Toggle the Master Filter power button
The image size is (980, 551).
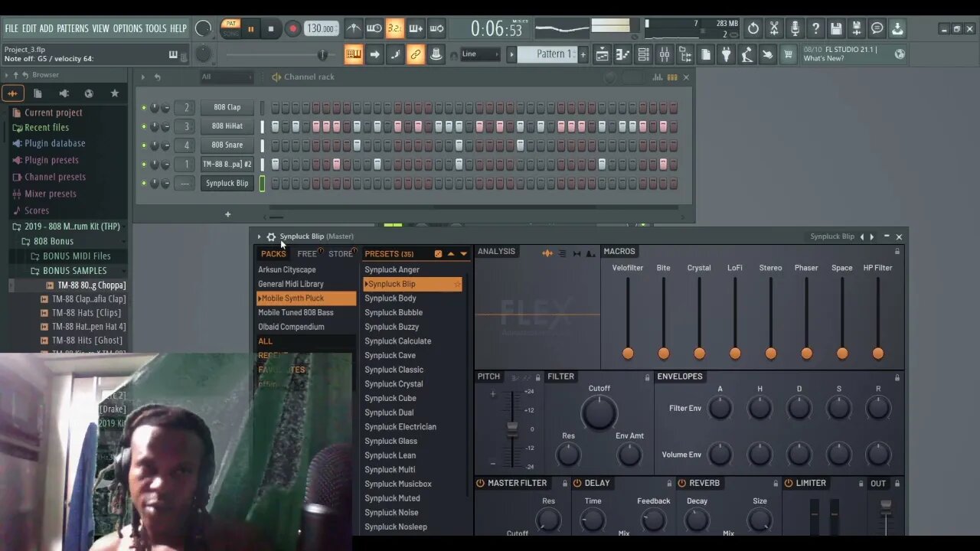point(481,483)
